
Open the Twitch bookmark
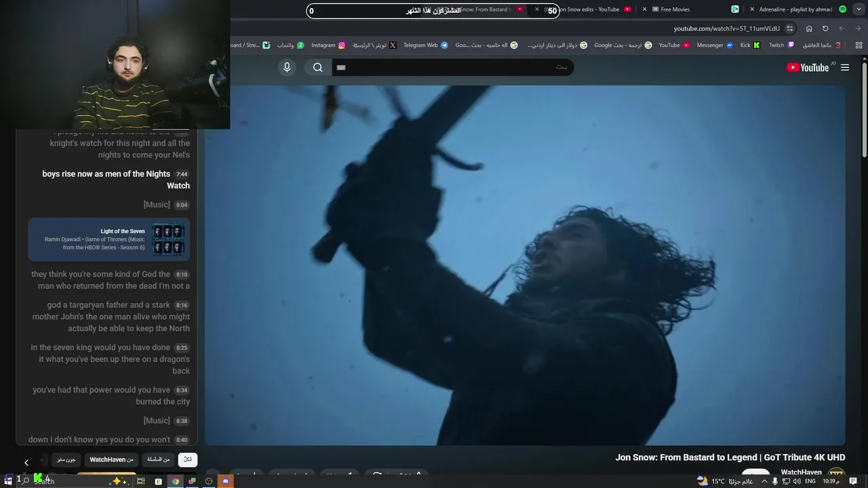coord(781,45)
